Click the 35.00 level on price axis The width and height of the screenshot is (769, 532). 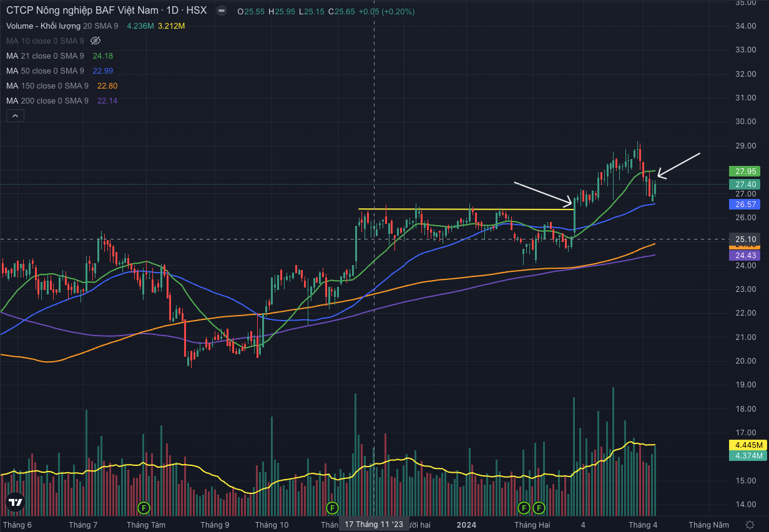click(746, 2)
